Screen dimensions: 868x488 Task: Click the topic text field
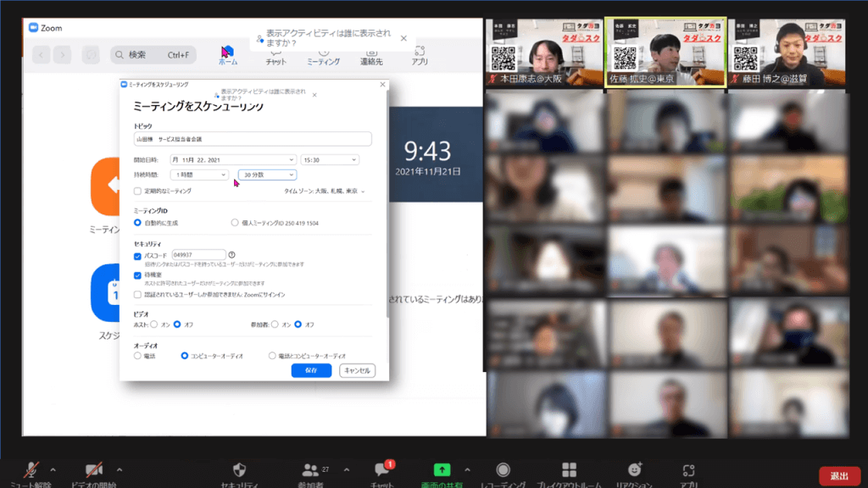253,139
